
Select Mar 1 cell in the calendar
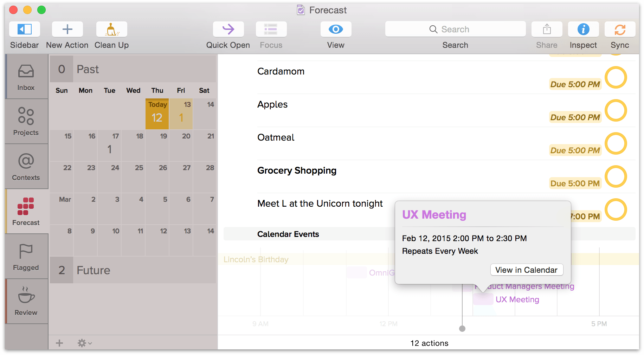tap(62, 209)
